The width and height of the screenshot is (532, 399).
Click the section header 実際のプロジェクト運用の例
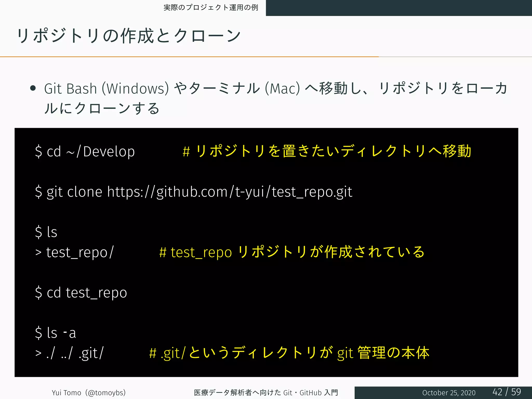(x=211, y=8)
